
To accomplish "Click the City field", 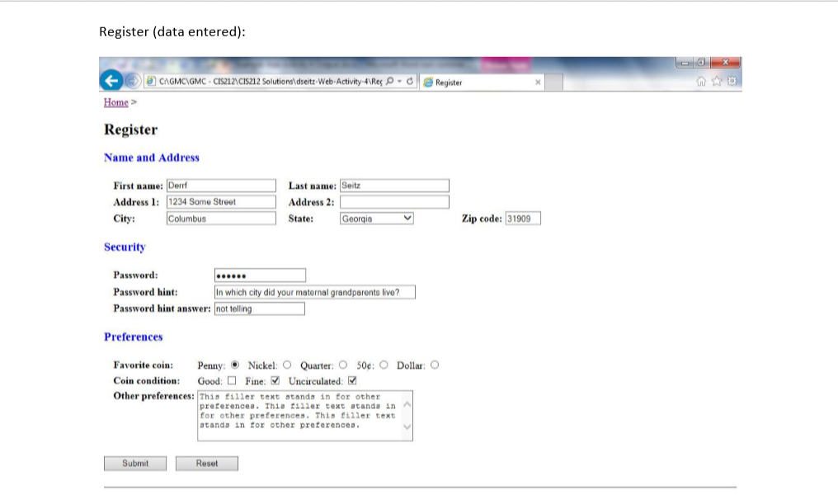I will click(221, 219).
